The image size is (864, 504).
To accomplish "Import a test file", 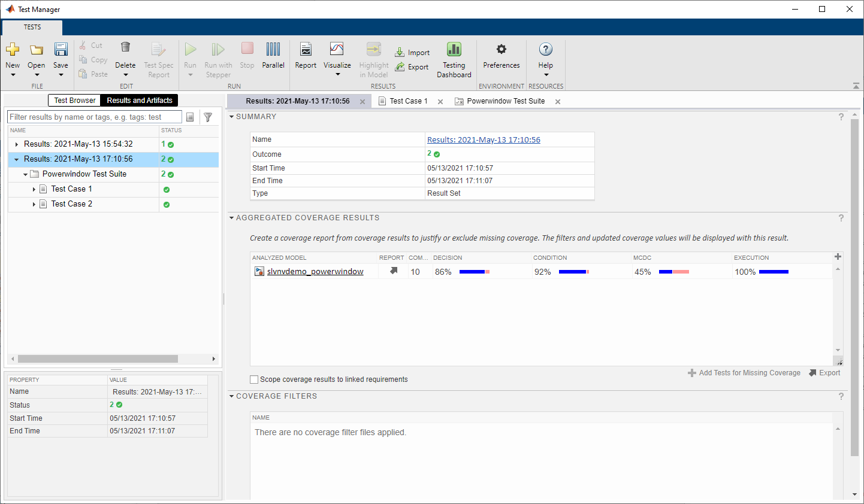I will click(x=412, y=52).
